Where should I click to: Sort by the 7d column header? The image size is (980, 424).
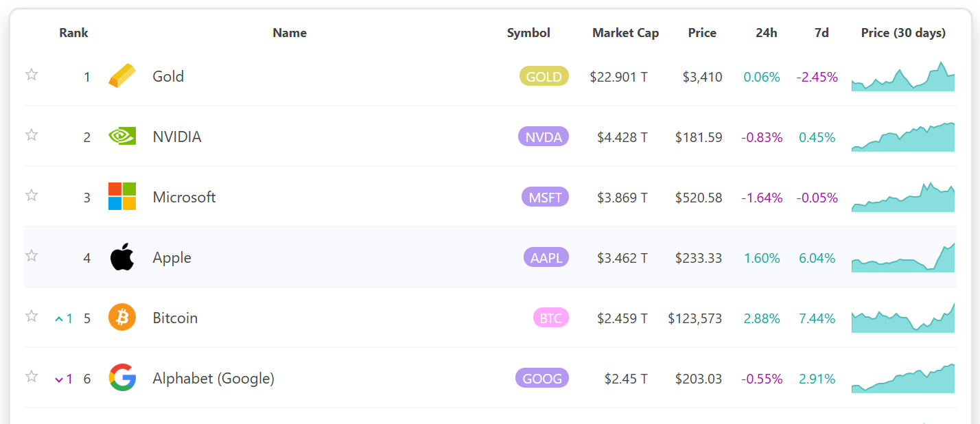[821, 33]
